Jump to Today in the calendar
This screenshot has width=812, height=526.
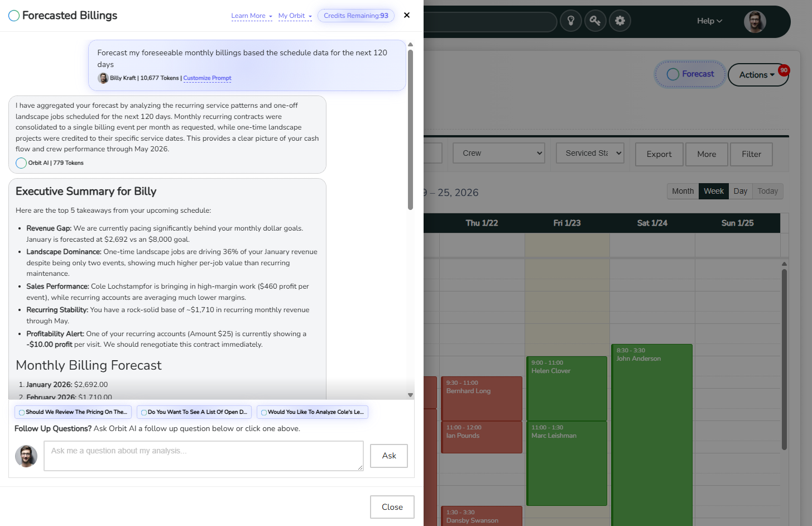pyautogui.click(x=767, y=191)
